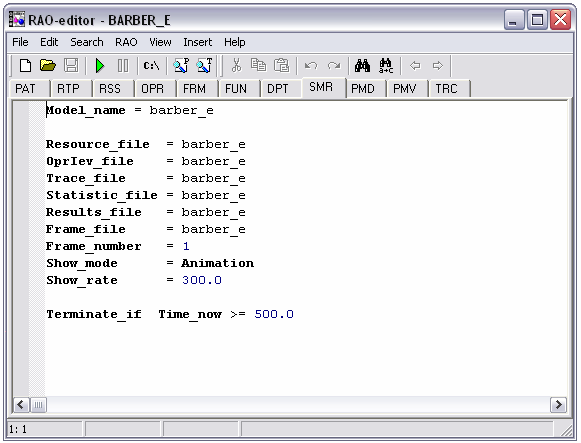Switch to the TRC tab
Image resolution: width=581 pixels, height=443 pixels.
450,89
